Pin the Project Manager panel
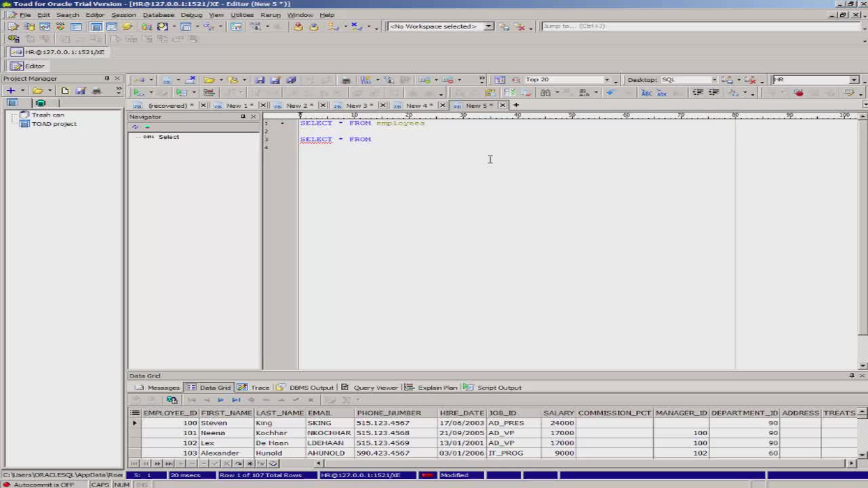The height and width of the screenshot is (488, 868). tap(106, 78)
